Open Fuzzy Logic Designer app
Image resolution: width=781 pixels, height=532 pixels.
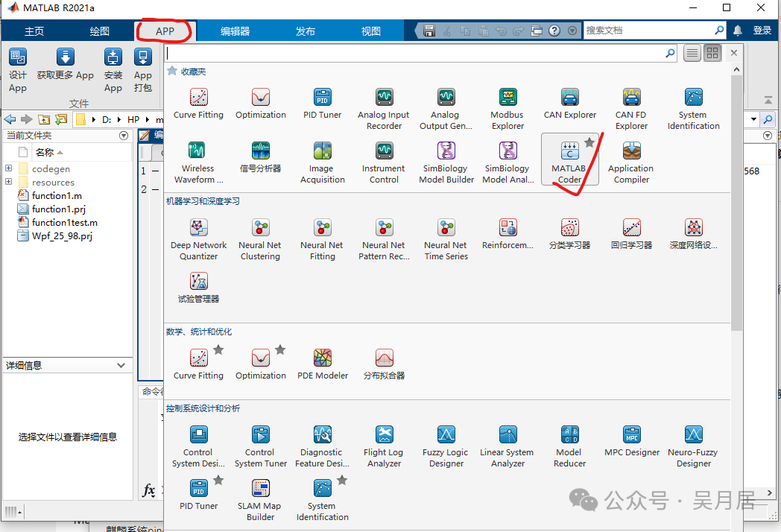tap(446, 447)
